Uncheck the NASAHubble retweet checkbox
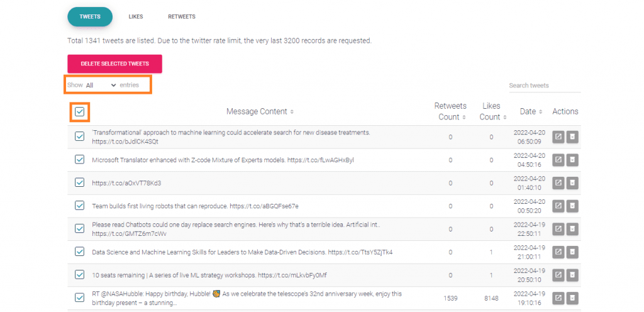The image size is (644, 312). (x=80, y=298)
